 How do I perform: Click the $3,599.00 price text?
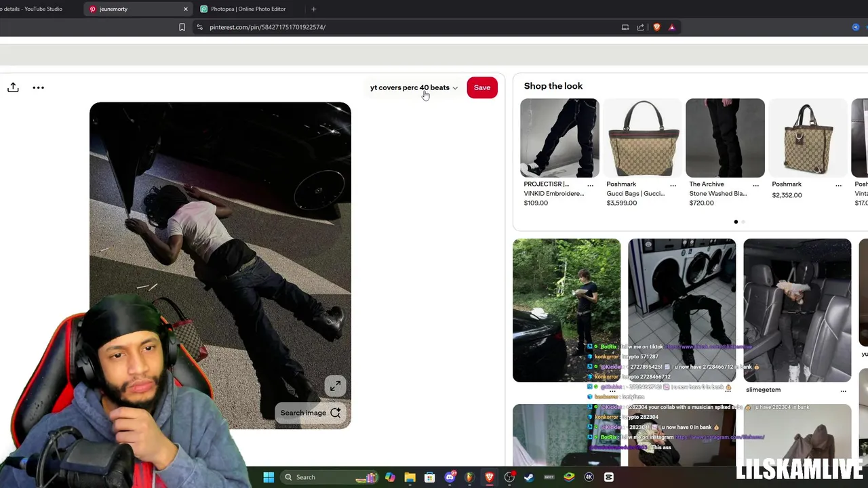pos(621,203)
